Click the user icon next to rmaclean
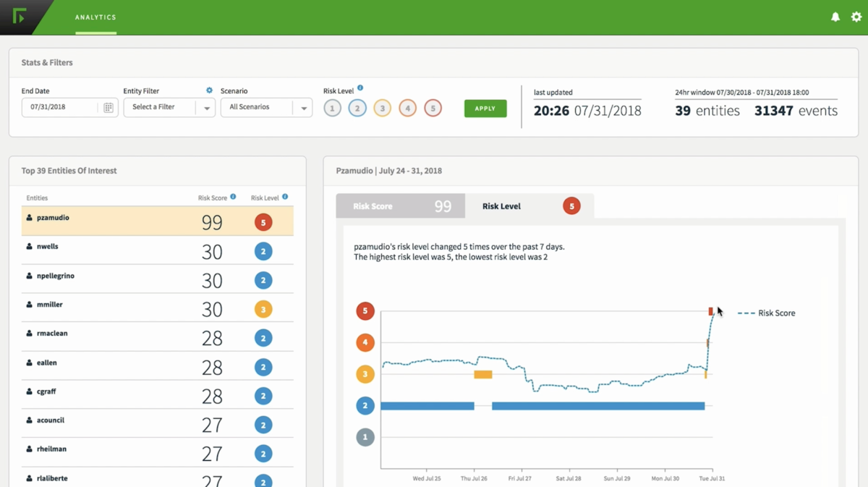868x487 pixels. click(x=30, y=334)
